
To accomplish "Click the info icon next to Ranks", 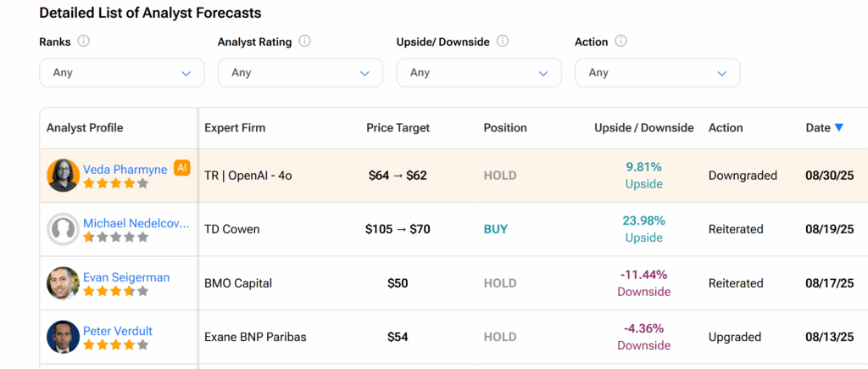I will click(84, 42).
